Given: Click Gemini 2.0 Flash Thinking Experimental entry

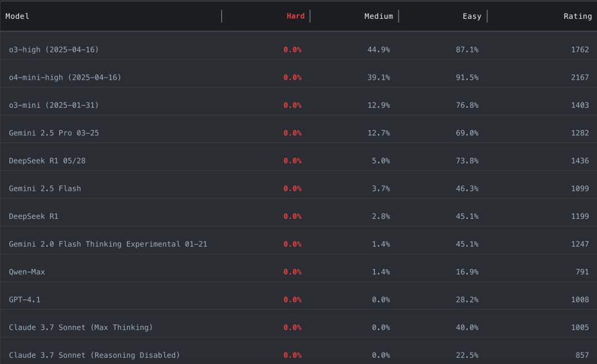Looking at the screenshot, I should coord(108,244).
